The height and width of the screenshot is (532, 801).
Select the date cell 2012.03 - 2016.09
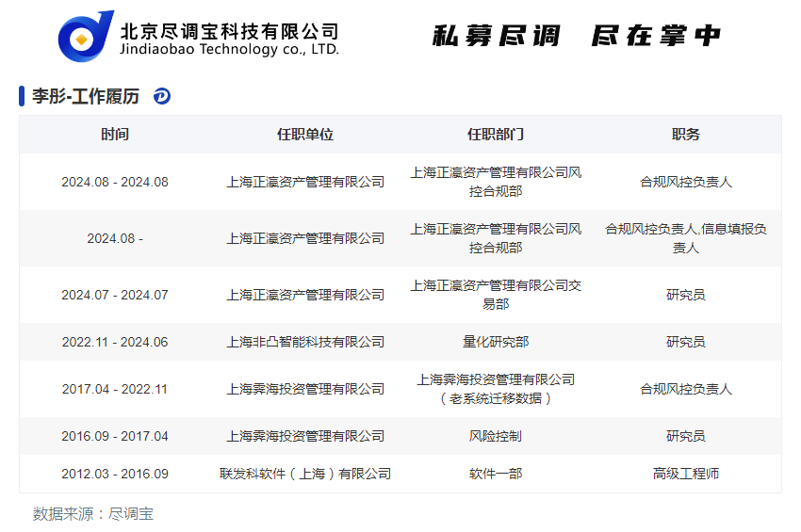115,474
